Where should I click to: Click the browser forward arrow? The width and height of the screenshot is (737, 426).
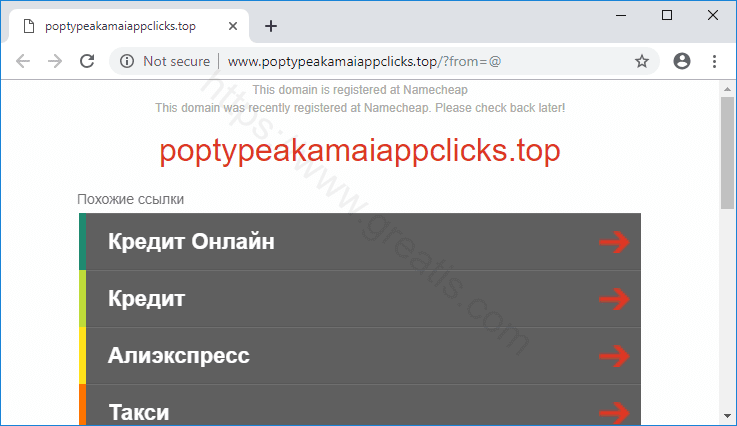pos(55,61)
